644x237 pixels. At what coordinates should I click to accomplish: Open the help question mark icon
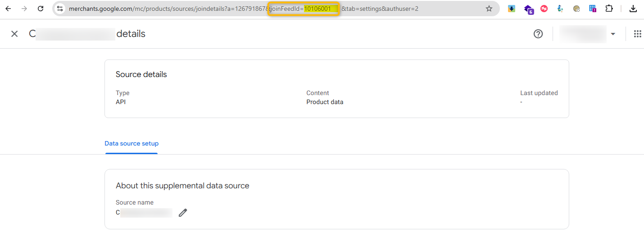point(538,34)
